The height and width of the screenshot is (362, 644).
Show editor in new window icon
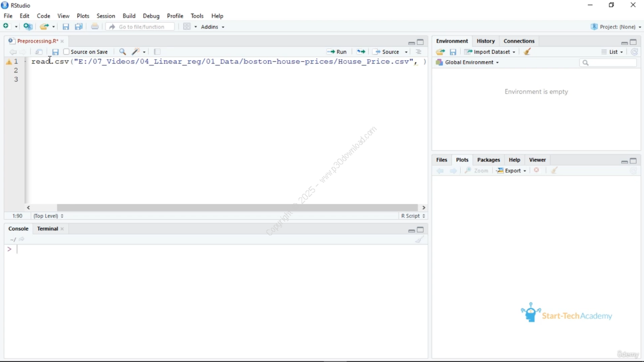click(x=39, y=52)
